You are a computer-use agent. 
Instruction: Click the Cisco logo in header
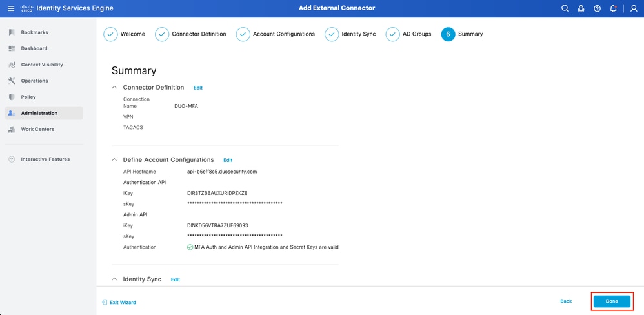point(26,8)
